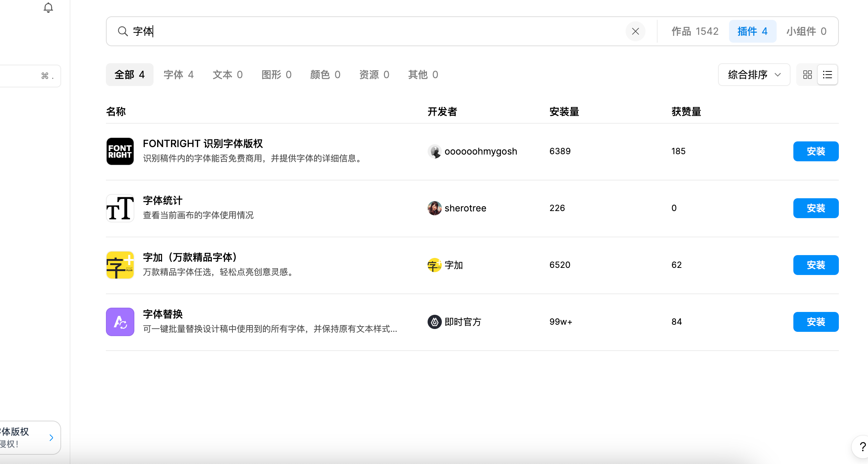Filter by 资源 0 category
868x464 pixels.
click(374, 75)
